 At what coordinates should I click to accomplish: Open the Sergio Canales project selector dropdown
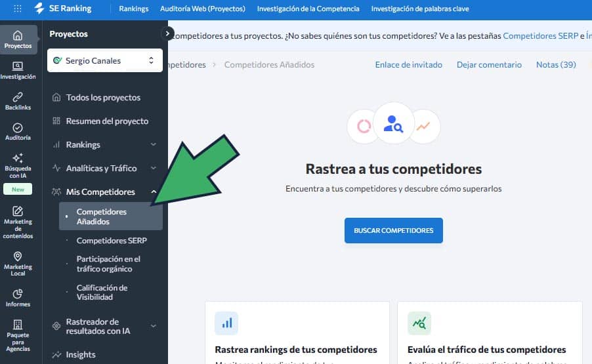point(105,61)
